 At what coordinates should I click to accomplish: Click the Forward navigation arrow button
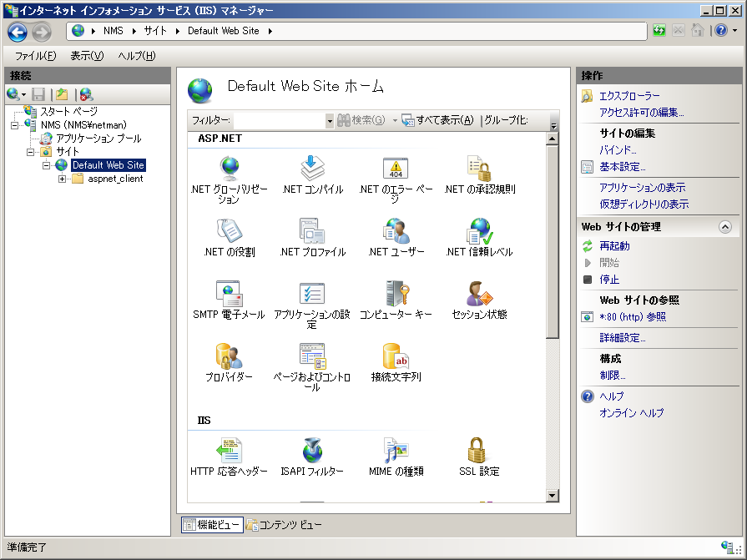click(42, 32)
